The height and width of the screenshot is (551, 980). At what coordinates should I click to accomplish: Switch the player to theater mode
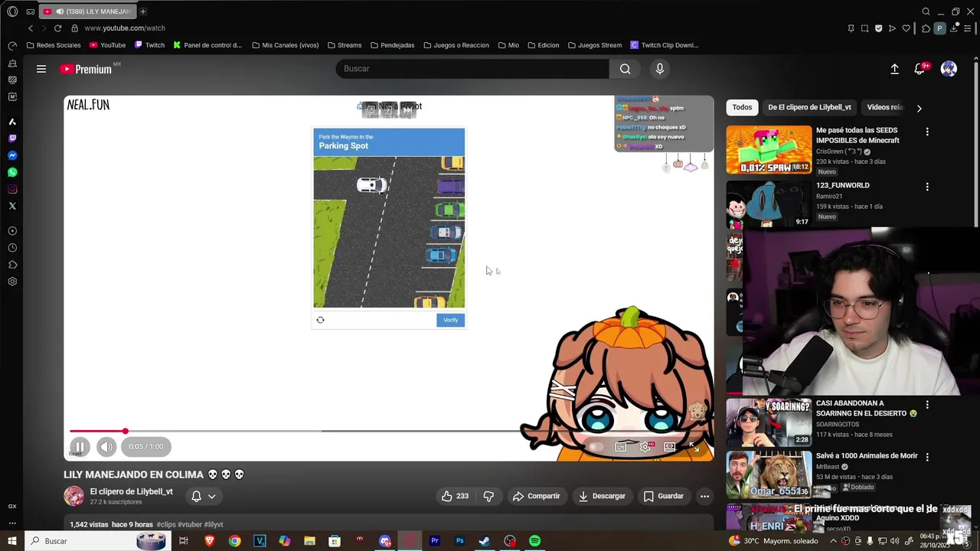670,447
